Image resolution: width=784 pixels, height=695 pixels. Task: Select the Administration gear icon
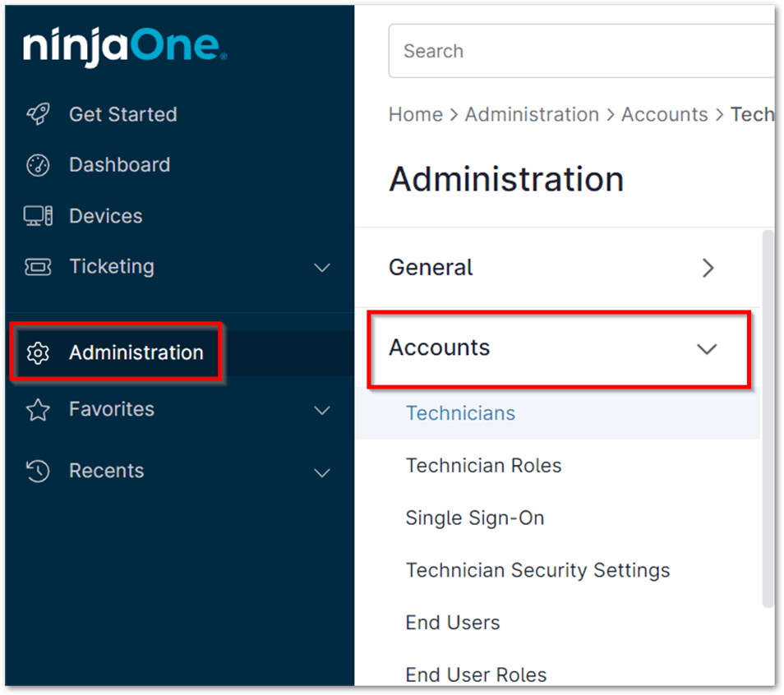tap(38, 352)
